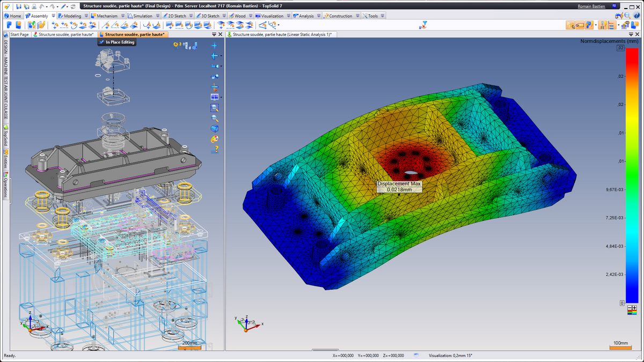The image size is (644, 362).
Task: Click the blue 3D box view icon
Action: pyautogui.click(x=215, y=129)
